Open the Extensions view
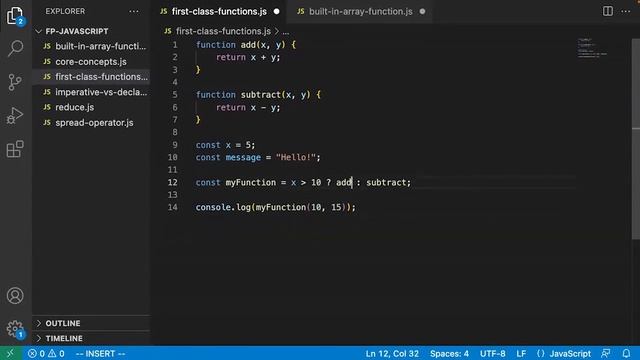The width and height of the screenshot is (640, 360). [15, 149]
